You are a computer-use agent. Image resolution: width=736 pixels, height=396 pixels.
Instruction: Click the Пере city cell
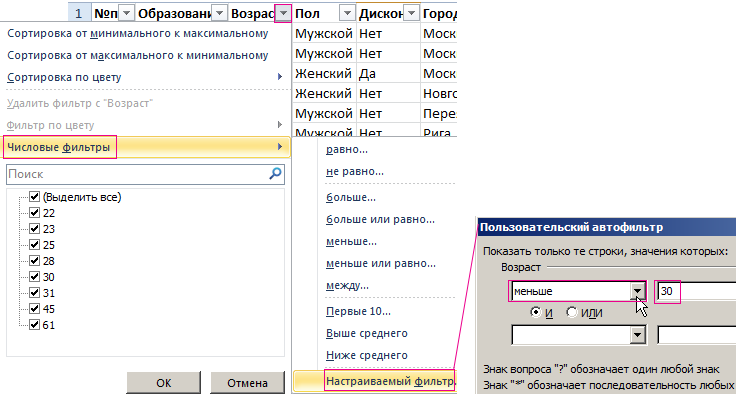[x=439, y=114]
